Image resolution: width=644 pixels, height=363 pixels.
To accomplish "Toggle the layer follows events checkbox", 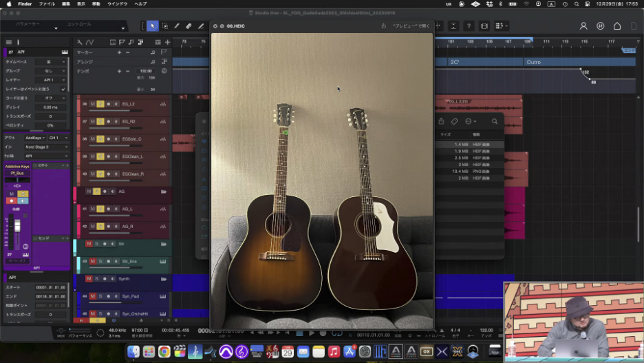I will pyautogui.click(x=63, y=89).
